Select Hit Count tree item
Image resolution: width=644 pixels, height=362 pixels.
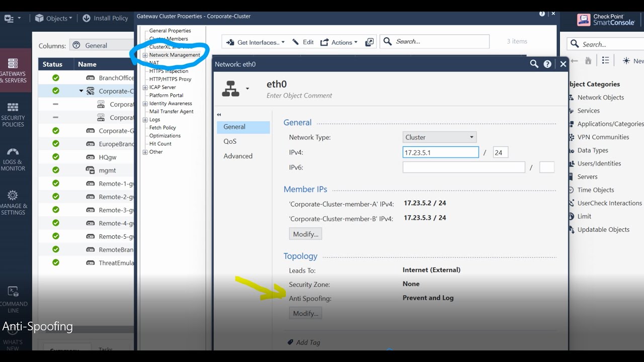160,144
